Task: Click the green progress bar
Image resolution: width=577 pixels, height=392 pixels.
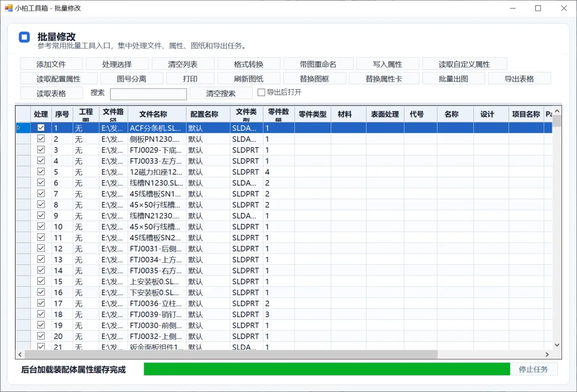Action: [327, 369]
